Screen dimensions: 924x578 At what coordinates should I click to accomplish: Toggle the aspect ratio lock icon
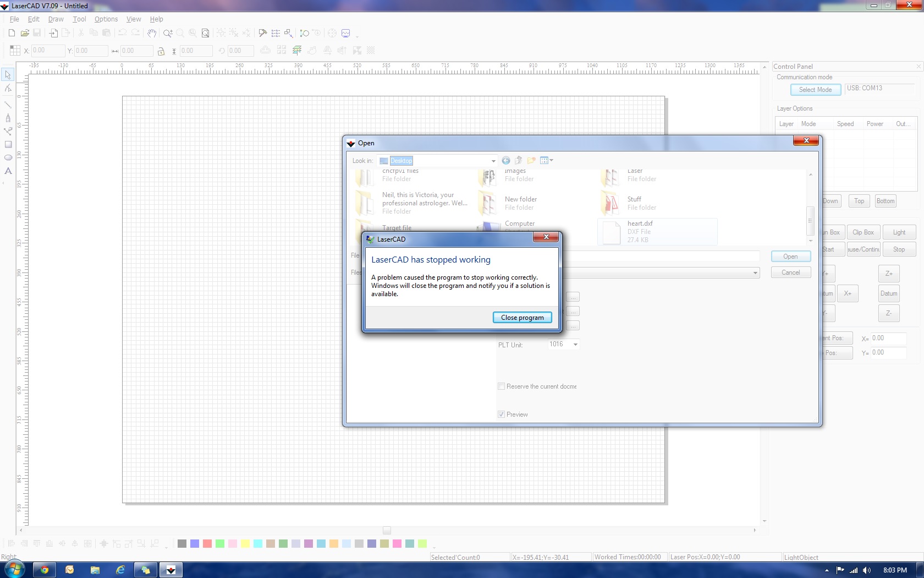[x=161, y=51]
